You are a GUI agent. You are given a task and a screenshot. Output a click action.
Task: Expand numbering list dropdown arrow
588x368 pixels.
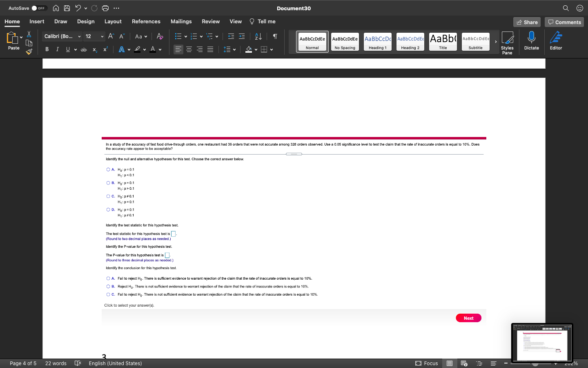pos(201,37)
